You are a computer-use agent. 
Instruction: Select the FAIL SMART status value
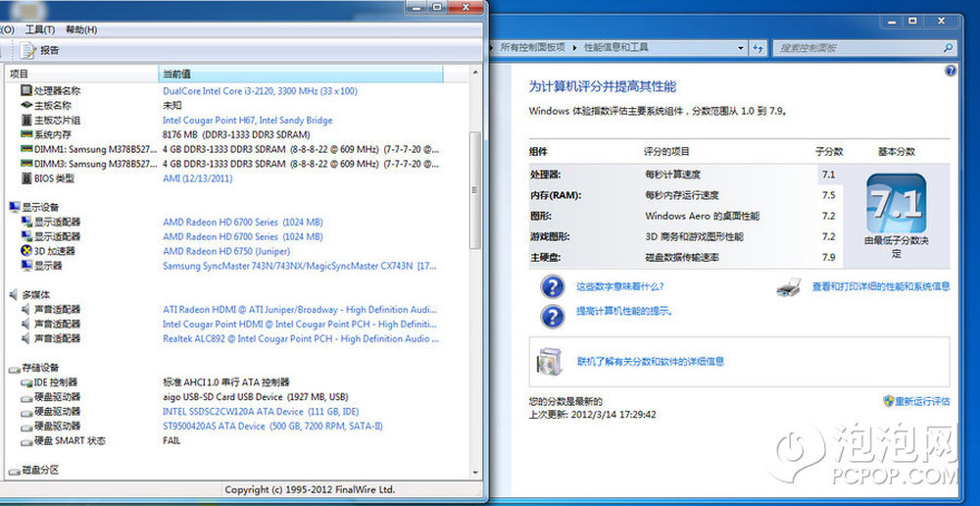171,441
